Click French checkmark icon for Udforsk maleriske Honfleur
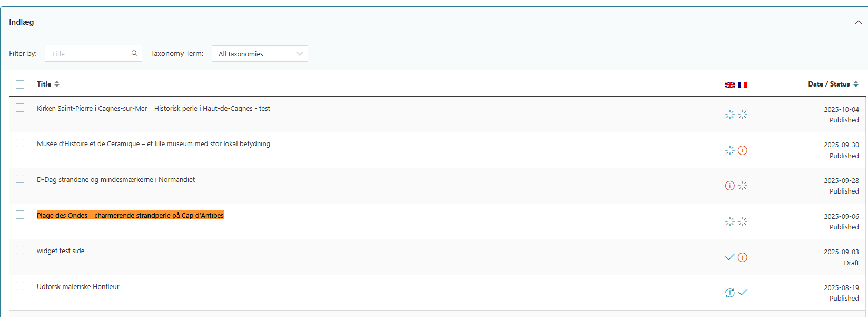The height and width of the screenshot is (317, 868). (x=743, y=292)
